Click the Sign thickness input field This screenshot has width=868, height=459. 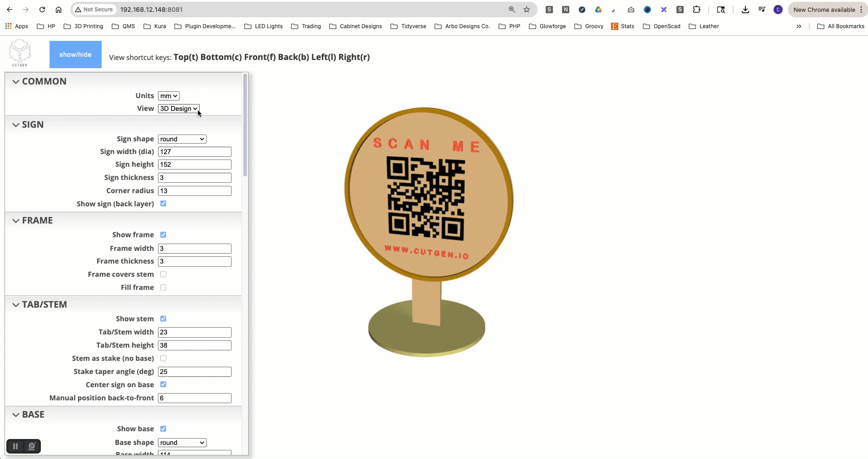(x=194, y=178)
